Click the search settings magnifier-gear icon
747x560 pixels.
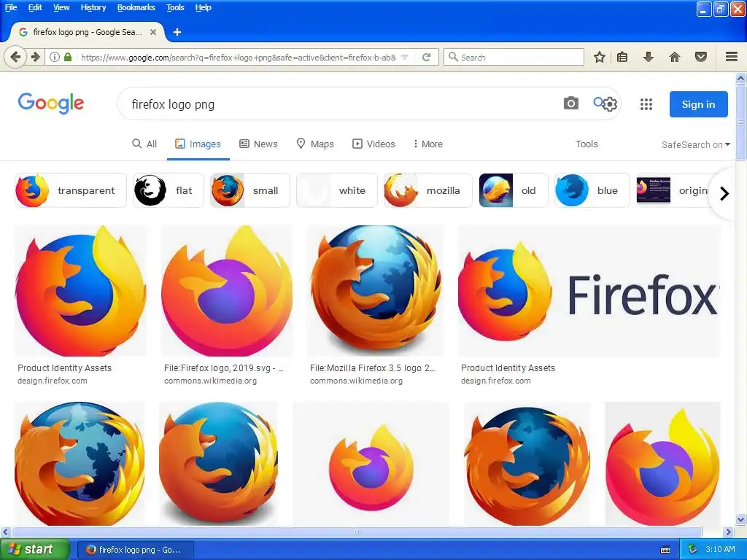tap(605, 104)
